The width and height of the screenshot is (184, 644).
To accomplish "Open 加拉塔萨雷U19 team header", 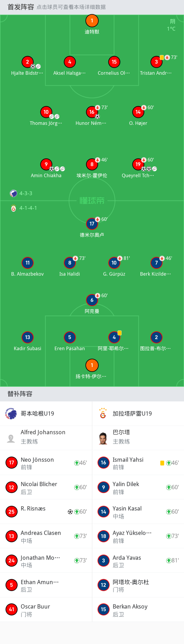I will pos(138,413).
